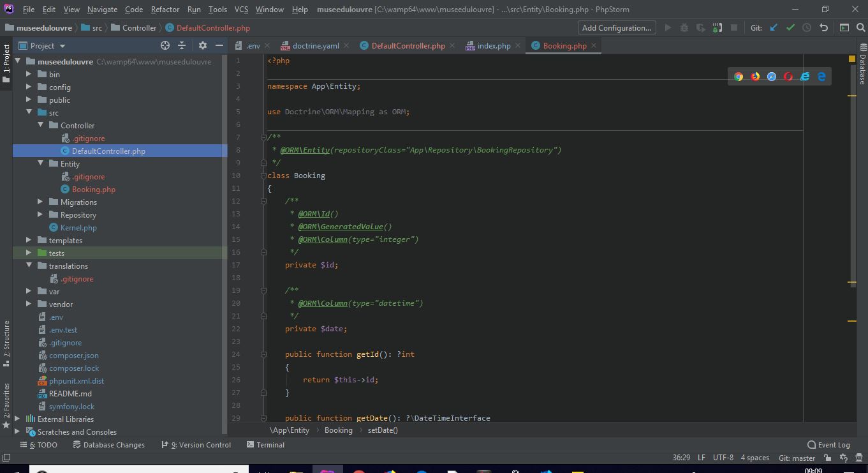
Task: Click the Git update project arrow
Action: point(774,27)
